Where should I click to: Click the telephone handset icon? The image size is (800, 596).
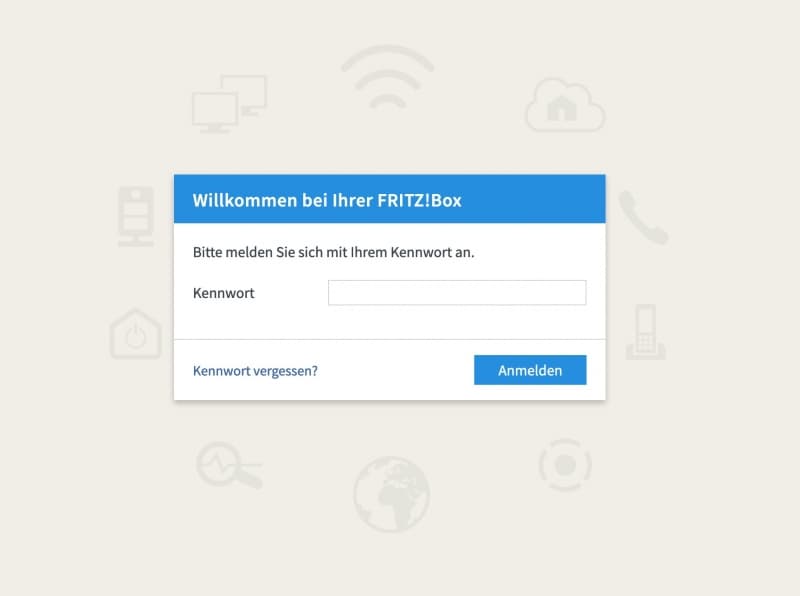pos(644,218)
